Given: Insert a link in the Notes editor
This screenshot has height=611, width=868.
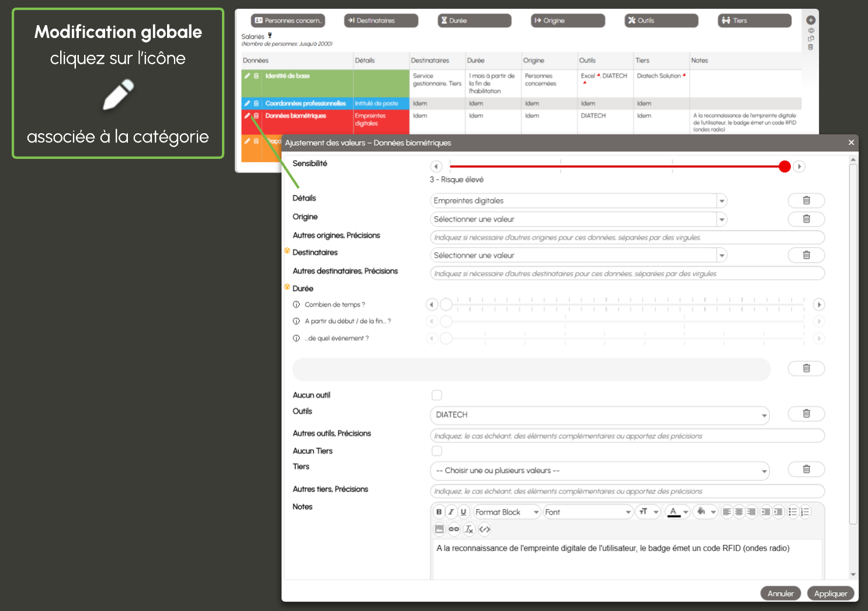Looking at the screenshot, I should (454, 529).
